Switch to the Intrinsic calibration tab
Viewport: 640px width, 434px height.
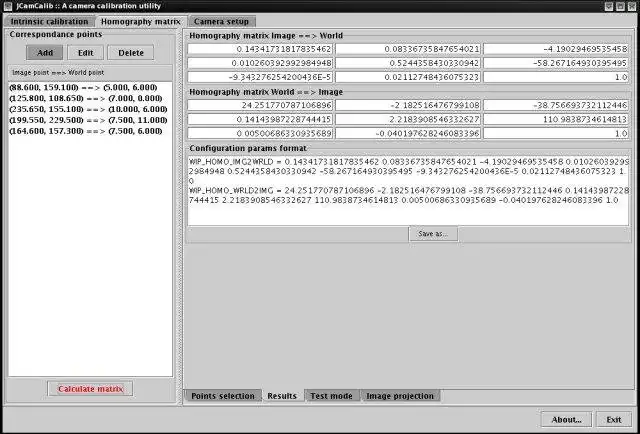tap(49, 22)
